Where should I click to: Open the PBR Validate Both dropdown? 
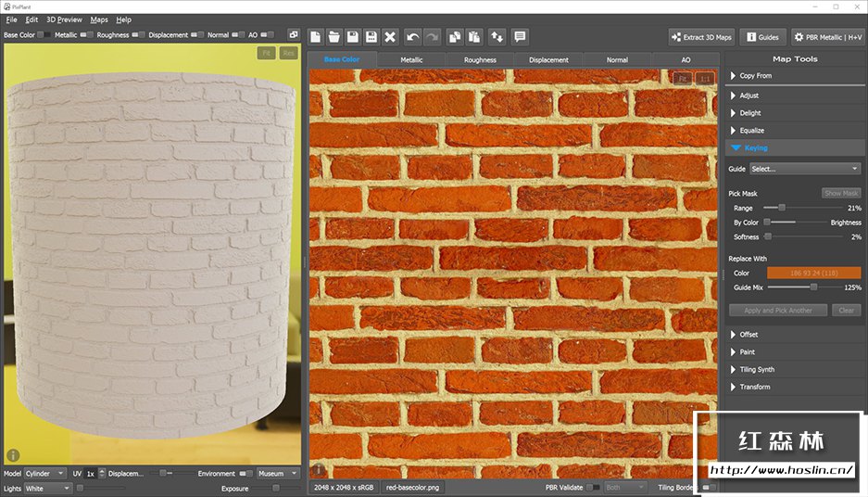pyautogui.click(x=624, y=488)
